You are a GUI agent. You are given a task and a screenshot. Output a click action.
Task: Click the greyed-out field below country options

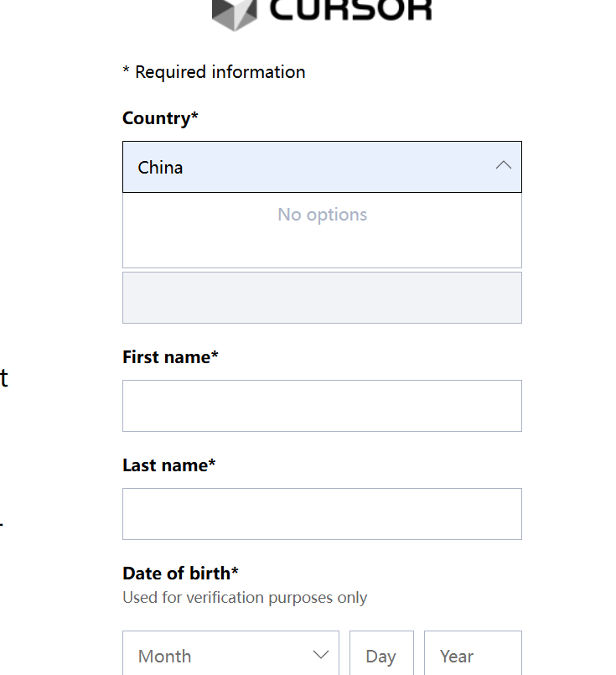322,298
